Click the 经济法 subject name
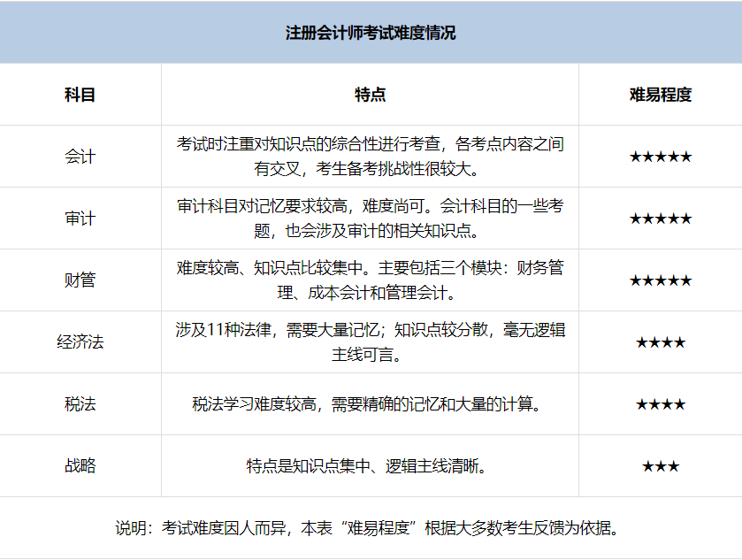The image size is (742, 560). pyautogui.click(x=82, y=342)
